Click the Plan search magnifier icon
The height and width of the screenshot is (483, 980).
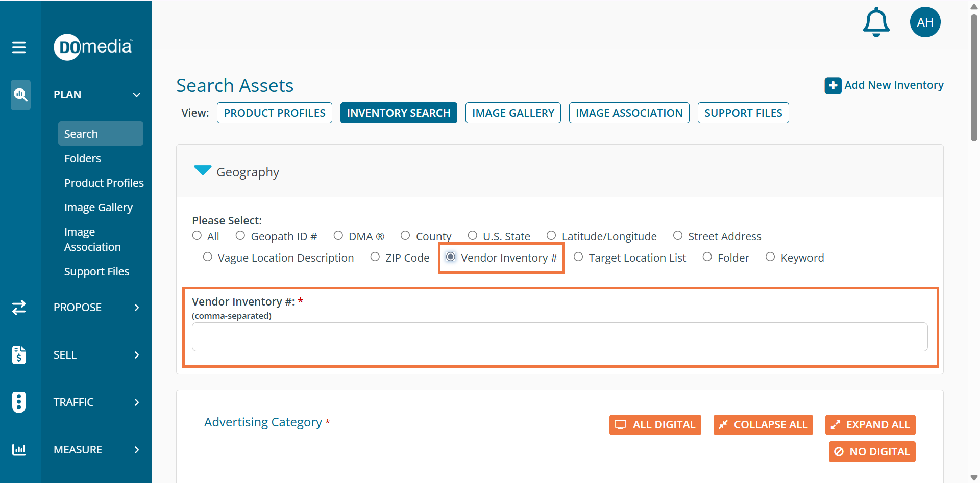20,94
